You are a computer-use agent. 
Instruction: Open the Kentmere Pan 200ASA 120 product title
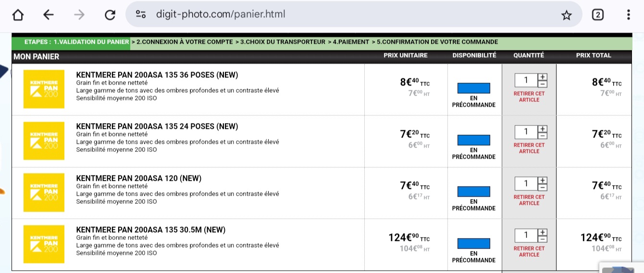tap(139, 178)
